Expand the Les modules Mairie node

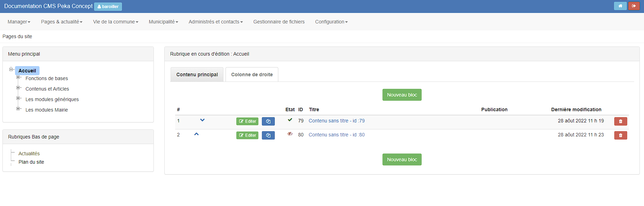tap(18, 109)
